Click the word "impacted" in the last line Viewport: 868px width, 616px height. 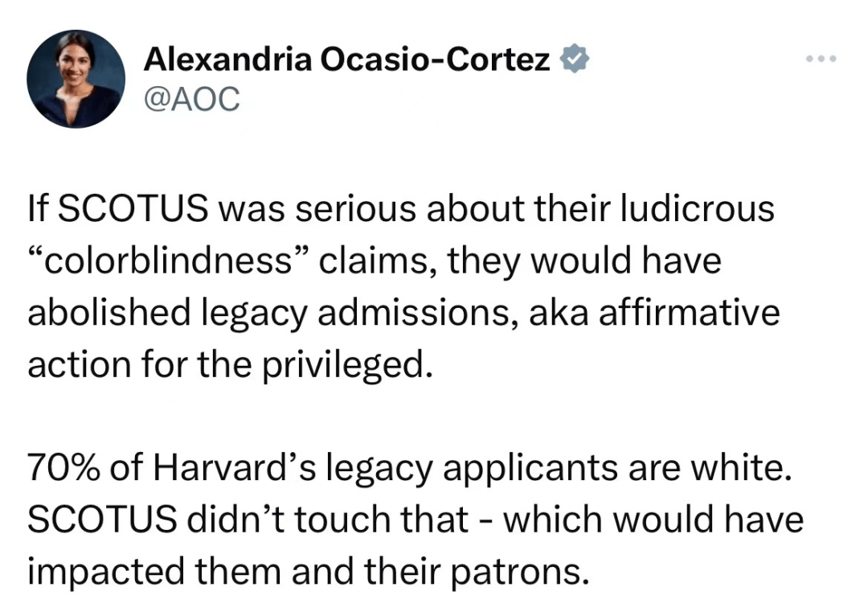tap(106, 573)
